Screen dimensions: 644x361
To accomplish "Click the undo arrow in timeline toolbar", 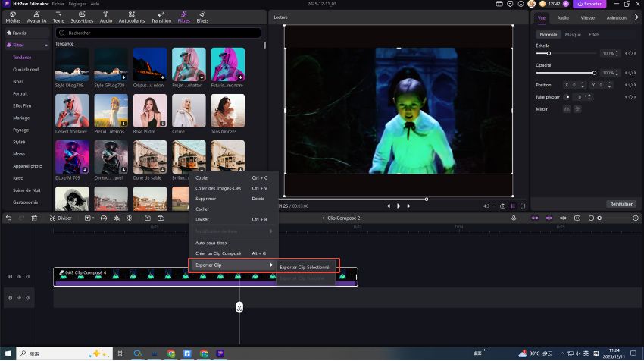I will [8, 218].
